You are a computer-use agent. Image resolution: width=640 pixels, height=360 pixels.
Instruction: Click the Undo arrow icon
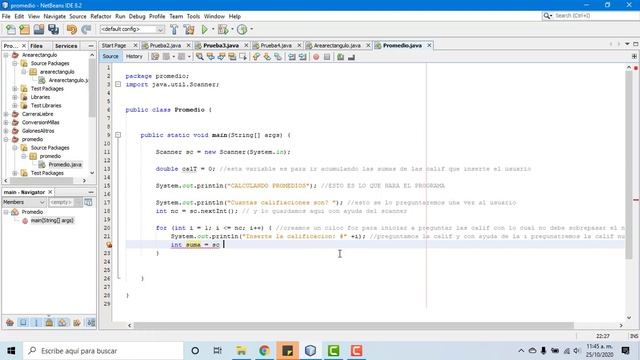72,29
